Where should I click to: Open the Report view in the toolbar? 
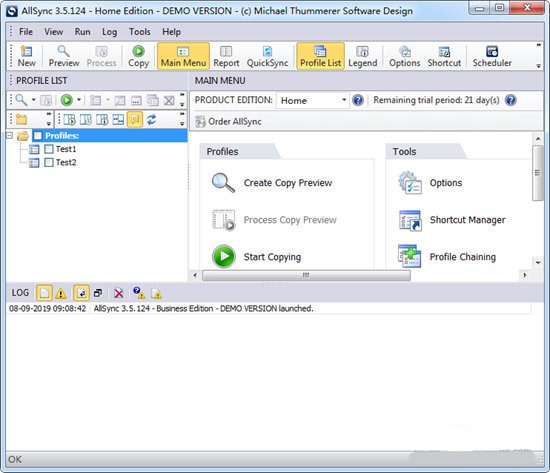click(226, 56)
